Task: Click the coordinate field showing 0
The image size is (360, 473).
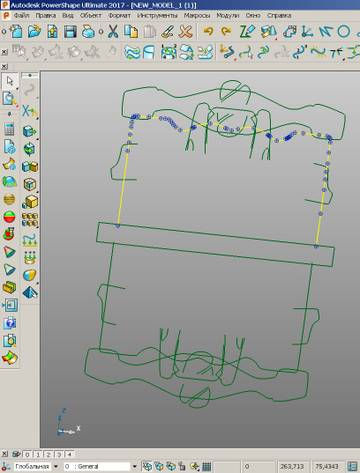Action: click(258, 466)
